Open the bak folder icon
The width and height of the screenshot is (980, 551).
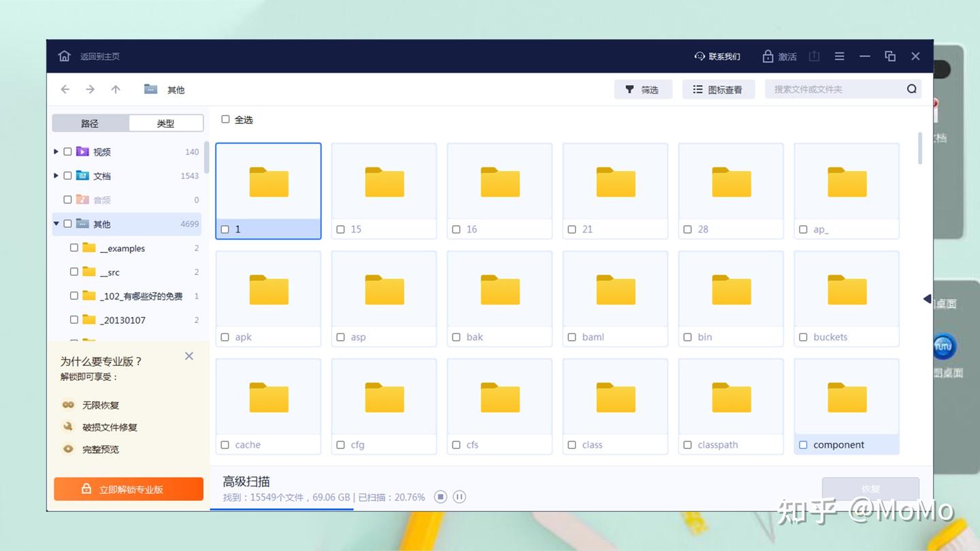tap(500, 289)
